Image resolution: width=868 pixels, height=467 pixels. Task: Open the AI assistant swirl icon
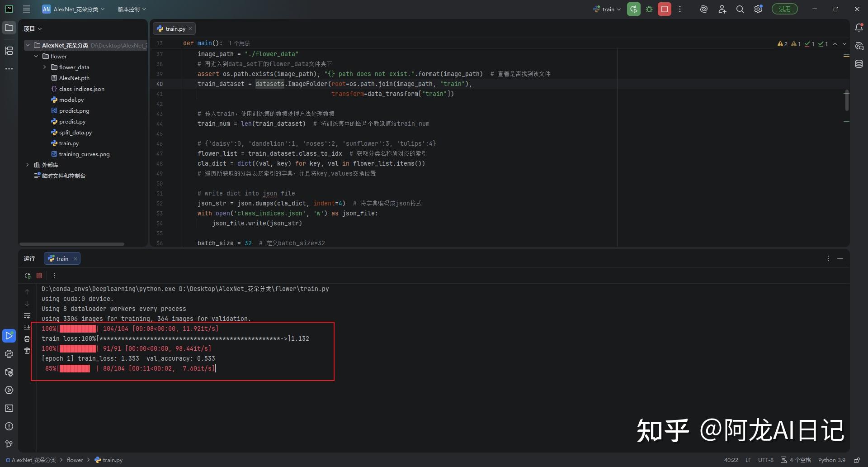[704, 9]
